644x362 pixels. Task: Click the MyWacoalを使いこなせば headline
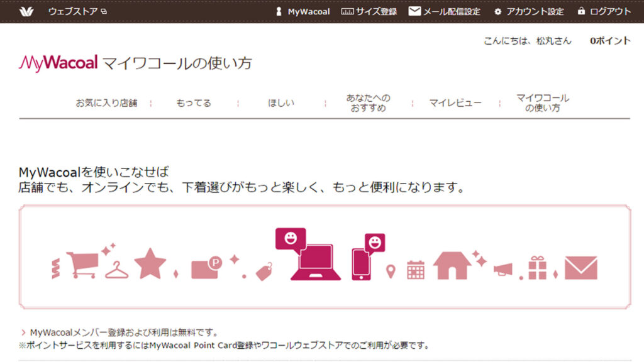pos(94,172)
